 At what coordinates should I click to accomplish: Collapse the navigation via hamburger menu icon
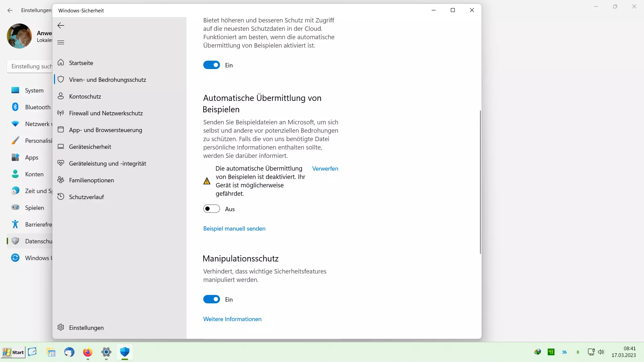(x=61, y=42)
